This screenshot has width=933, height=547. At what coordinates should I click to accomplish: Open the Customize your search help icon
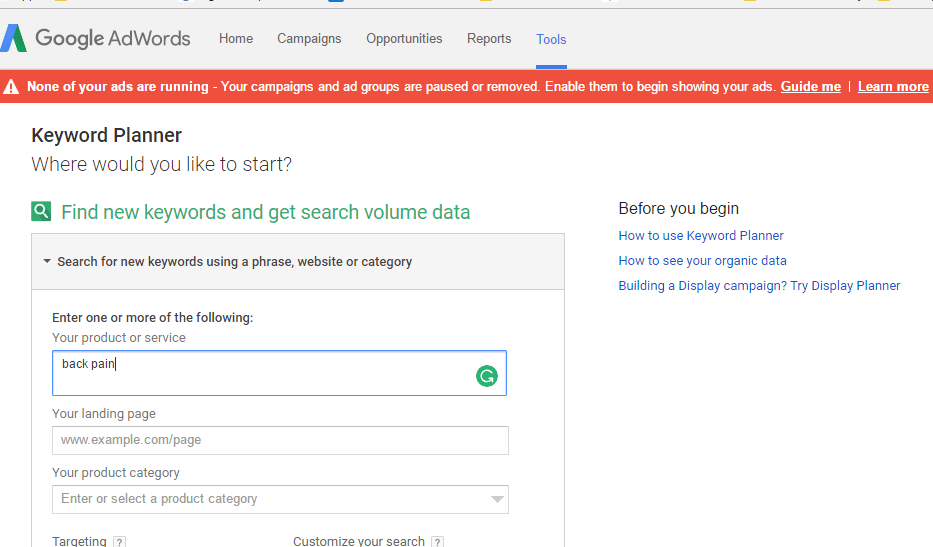pyautogui.click(x=437, y=542)
